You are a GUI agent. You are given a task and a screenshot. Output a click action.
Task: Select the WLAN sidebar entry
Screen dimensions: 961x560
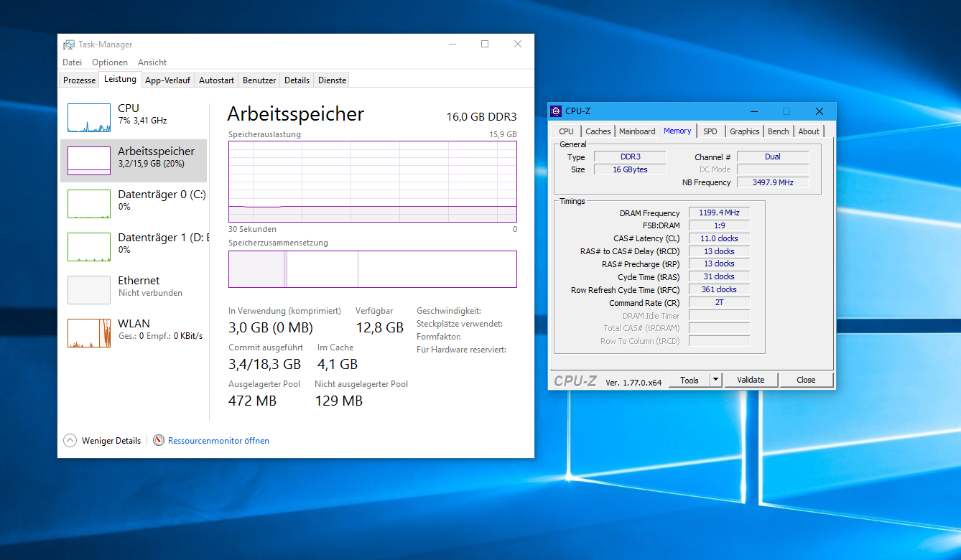click(x=134, y=333)
